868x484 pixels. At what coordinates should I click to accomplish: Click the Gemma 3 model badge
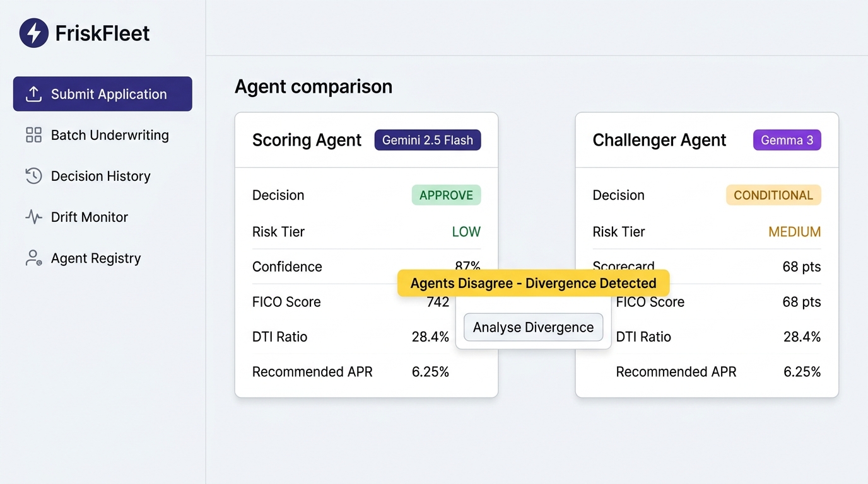[x=787, y=140]
